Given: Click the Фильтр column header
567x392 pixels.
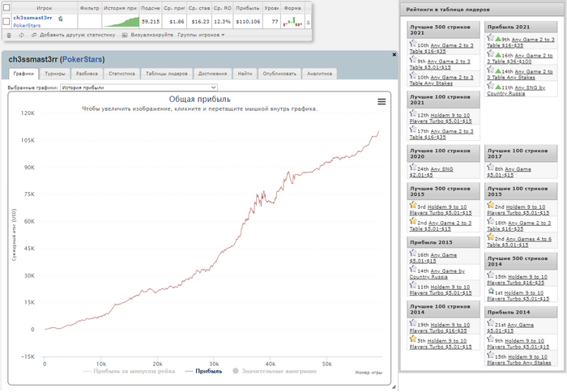Looking at the screenshot, I should click(x=89, y=8).
